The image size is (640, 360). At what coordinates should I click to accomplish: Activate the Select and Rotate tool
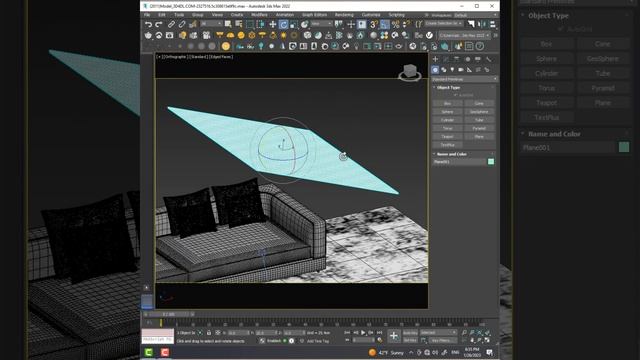283,24
